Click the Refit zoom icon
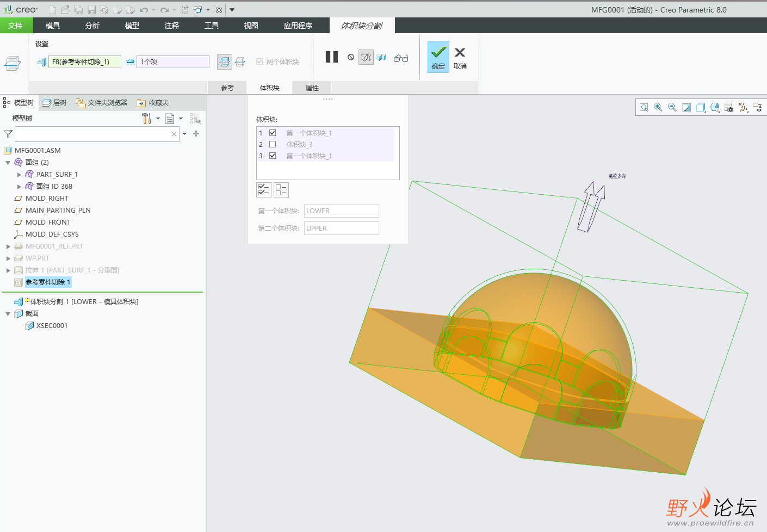 644,107
